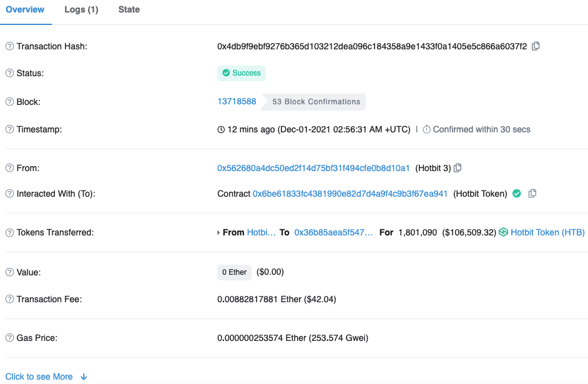Click the Hotbit Token logo icon

point(503,232)
